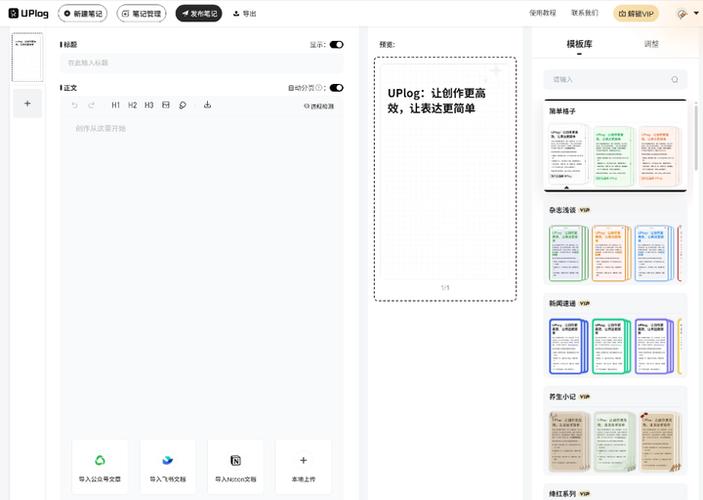
Task: Click the 养生小记 group title
Action: tap(562, 396)
